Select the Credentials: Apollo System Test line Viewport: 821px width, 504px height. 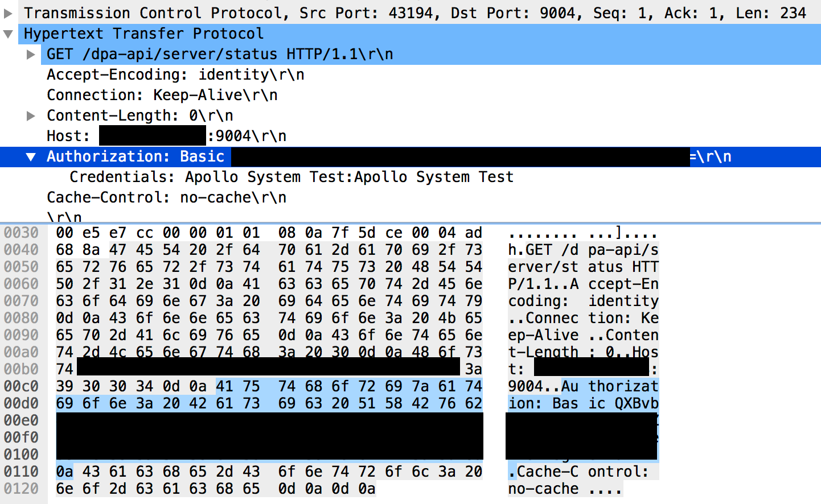click(292, 177)
